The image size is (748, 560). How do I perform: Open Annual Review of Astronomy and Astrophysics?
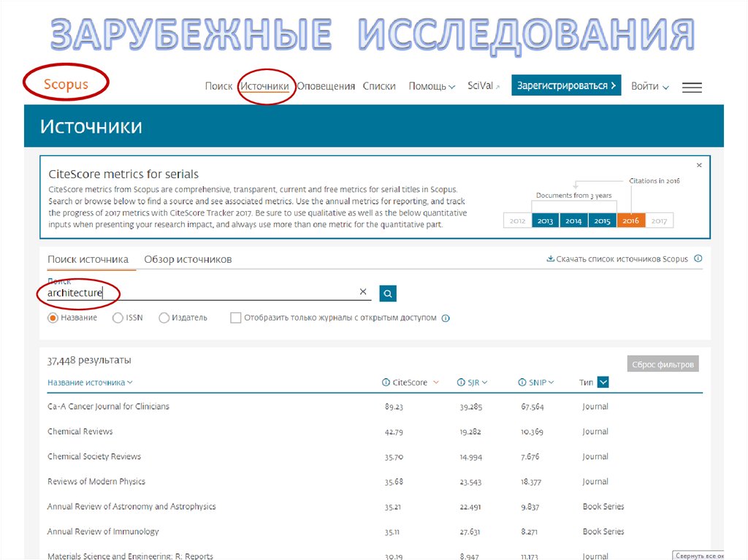pos(131,506)
